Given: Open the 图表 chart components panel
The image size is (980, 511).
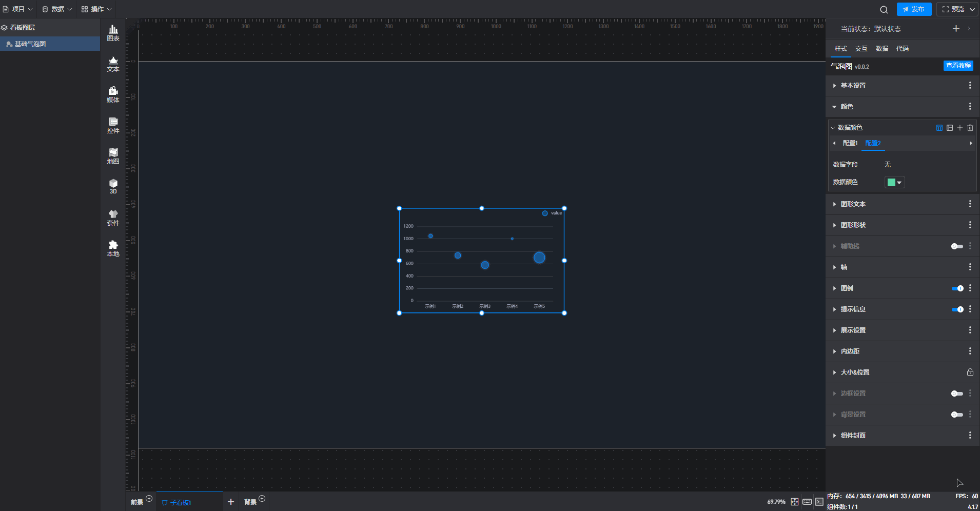Looking at the screenshot, I should pyautogui.click(x=113, y=33).
